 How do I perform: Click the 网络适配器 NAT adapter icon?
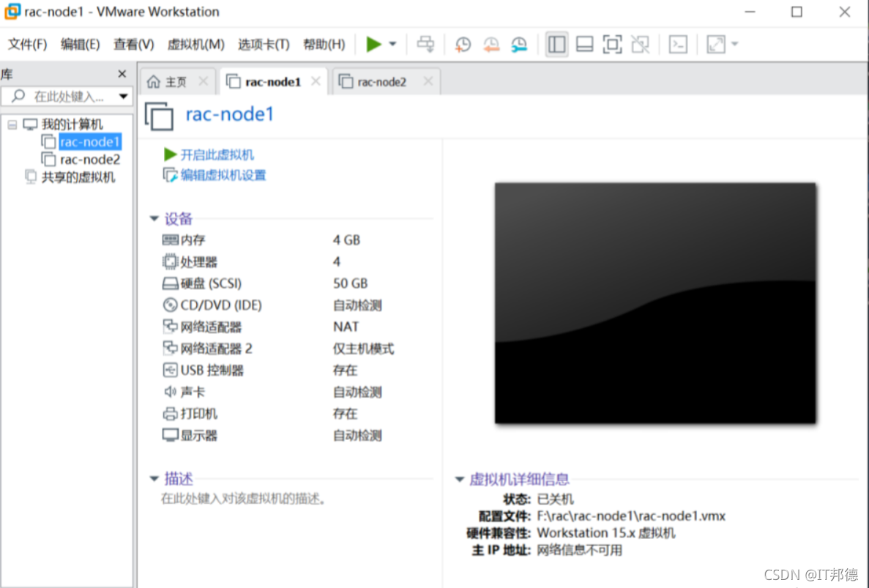click(x=170, y=327)
